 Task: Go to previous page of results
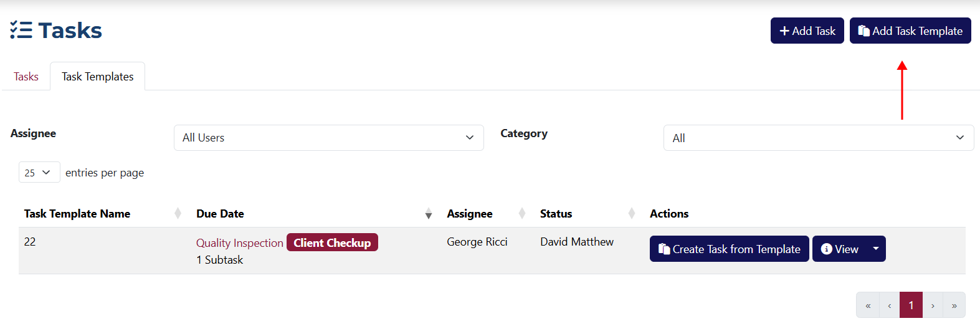click(x=889, y=305)
